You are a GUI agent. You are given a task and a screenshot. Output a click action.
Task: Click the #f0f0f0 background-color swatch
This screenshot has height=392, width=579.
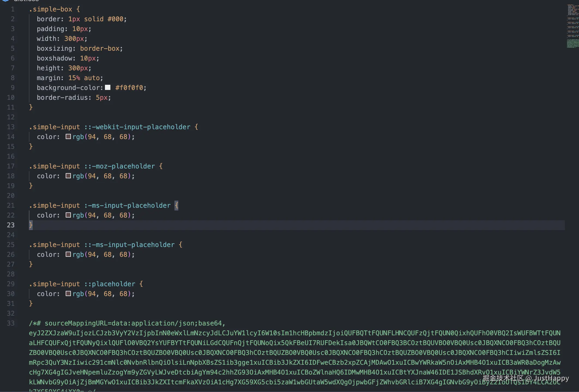click(x=108, y=88)
